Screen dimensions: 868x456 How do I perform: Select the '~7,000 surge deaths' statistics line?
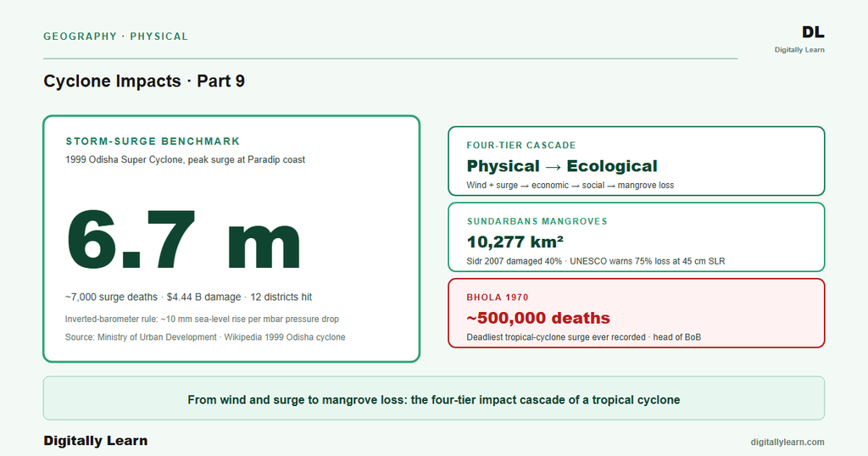click(x=188, y=298)
